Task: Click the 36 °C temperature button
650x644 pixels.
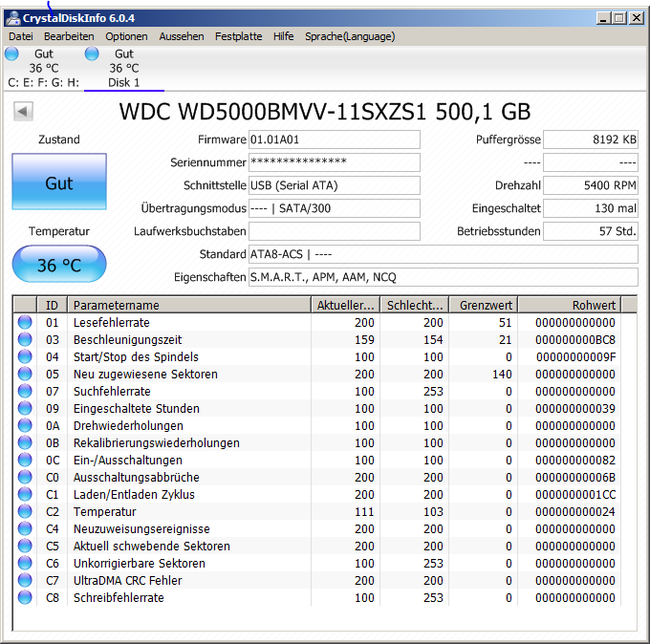Action: click(59, 264)
